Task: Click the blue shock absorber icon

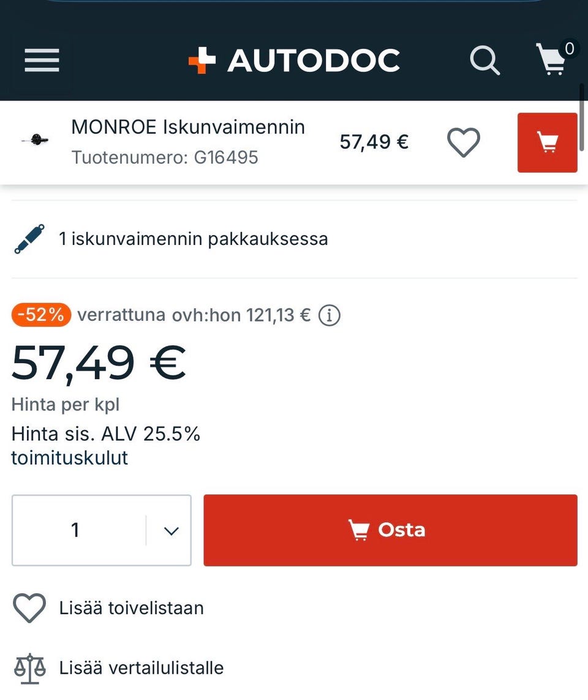Action: point(29,239)
